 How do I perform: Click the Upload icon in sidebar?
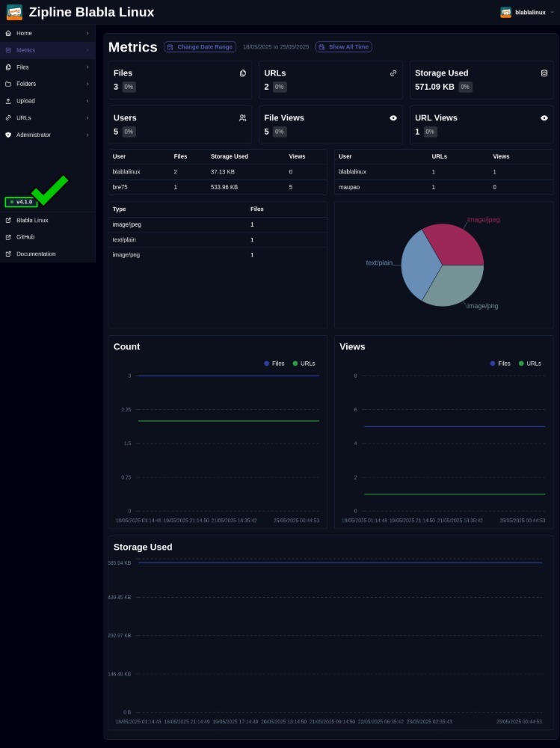click(8, 101)
